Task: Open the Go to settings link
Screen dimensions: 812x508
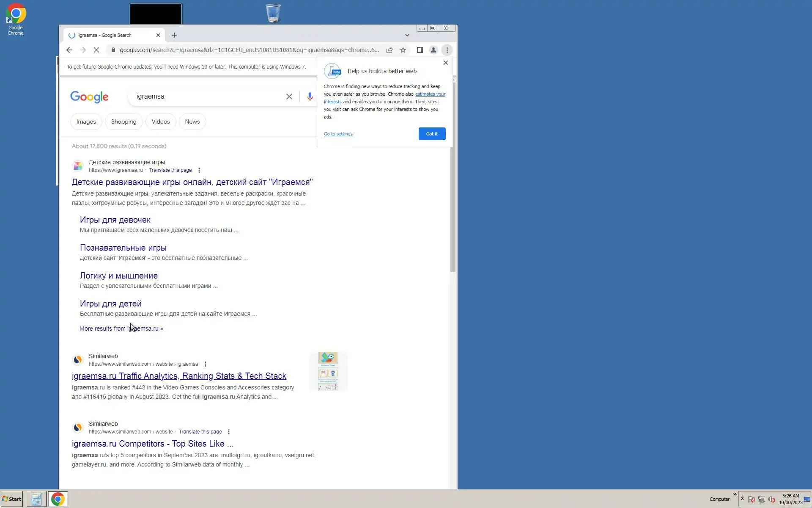Action: (x=338, y=134)
